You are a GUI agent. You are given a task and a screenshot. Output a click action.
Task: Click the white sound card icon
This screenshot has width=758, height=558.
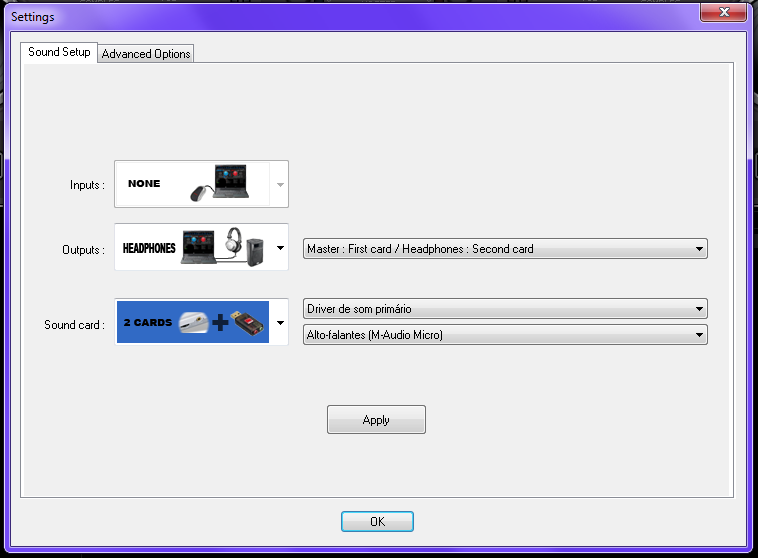point(194,322)
